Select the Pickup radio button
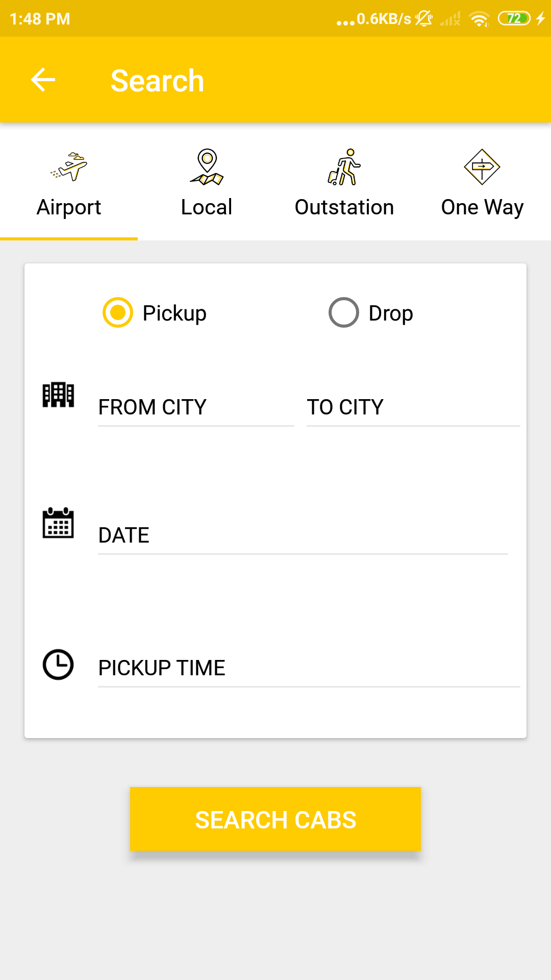This screenshot has width=551, height=980. tap(118, 312)
